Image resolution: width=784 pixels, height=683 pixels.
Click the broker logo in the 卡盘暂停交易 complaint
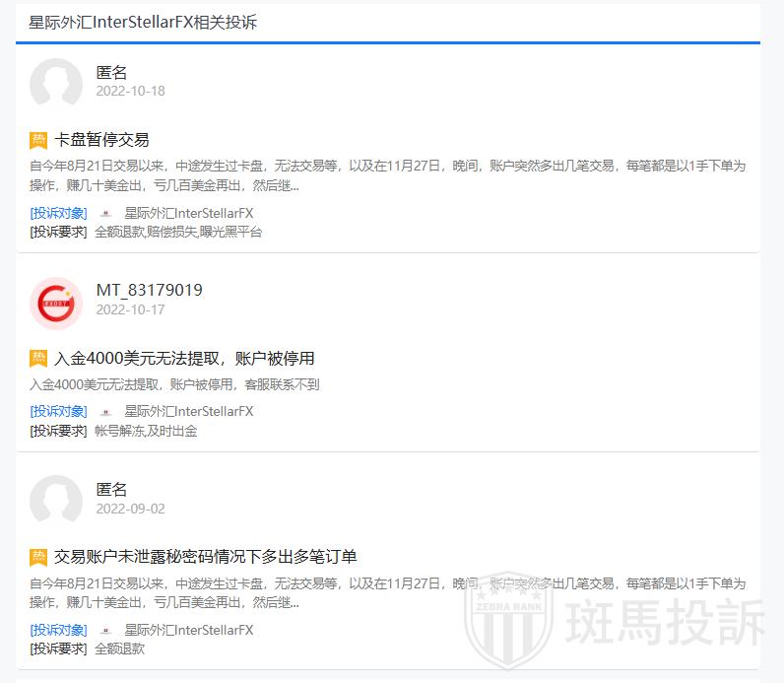coord(105,214)
